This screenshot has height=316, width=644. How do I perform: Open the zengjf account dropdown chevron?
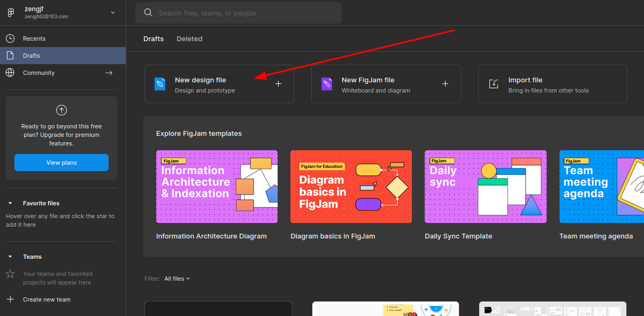click(x=112, y=12)
